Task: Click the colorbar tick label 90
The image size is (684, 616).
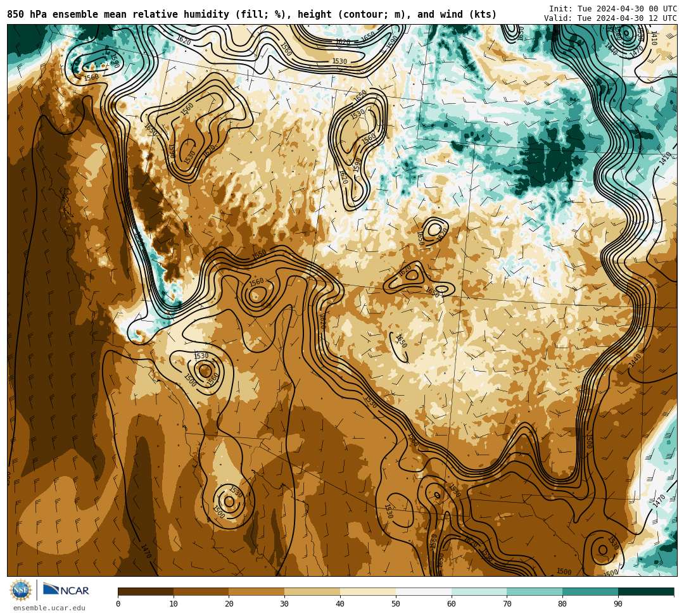Action: click(x=618, y=604)
